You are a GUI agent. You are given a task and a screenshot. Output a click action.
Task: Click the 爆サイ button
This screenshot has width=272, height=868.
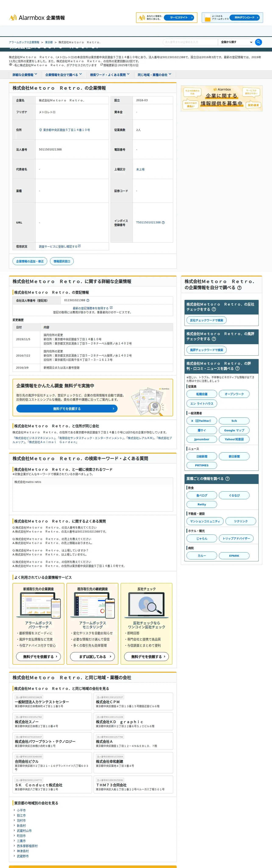click(x=202, y=430)
